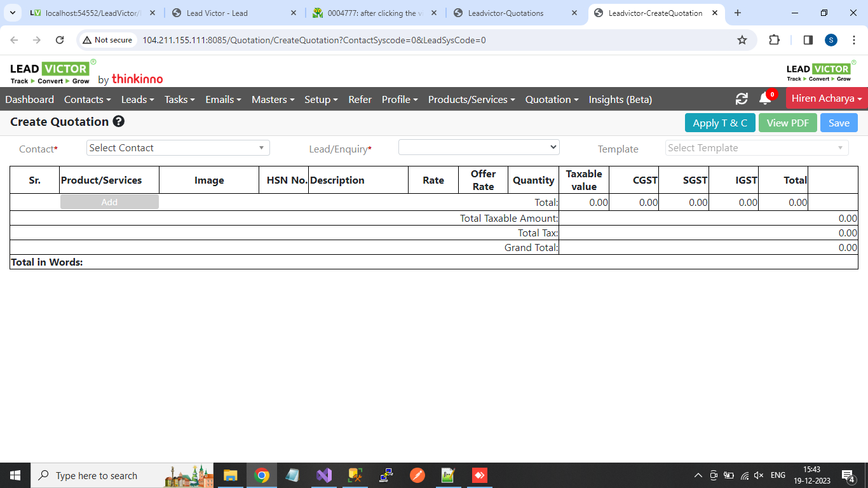Click the browser address bar URL
The height and width of the screenshot is (488, 868).
tap(314, 40)
